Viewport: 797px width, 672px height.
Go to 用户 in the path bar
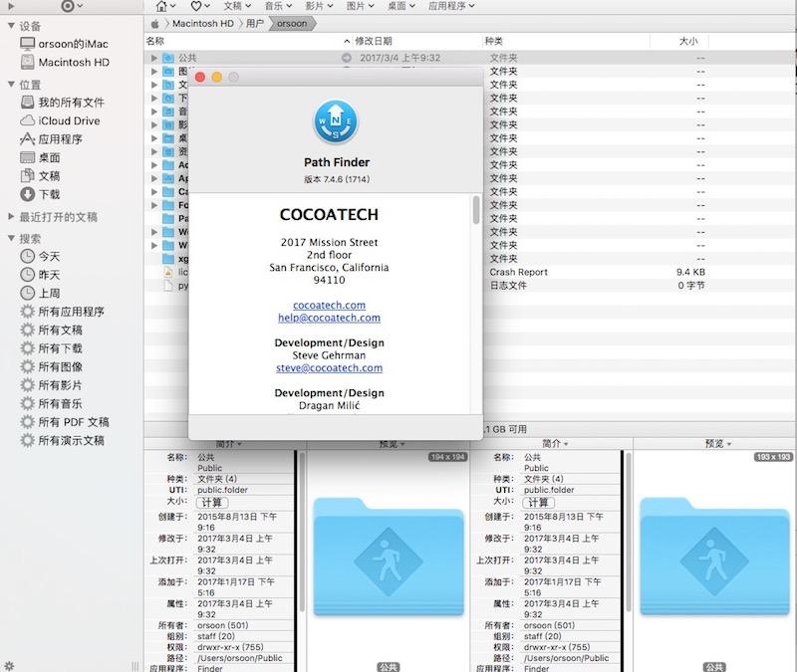pos(255,24)
